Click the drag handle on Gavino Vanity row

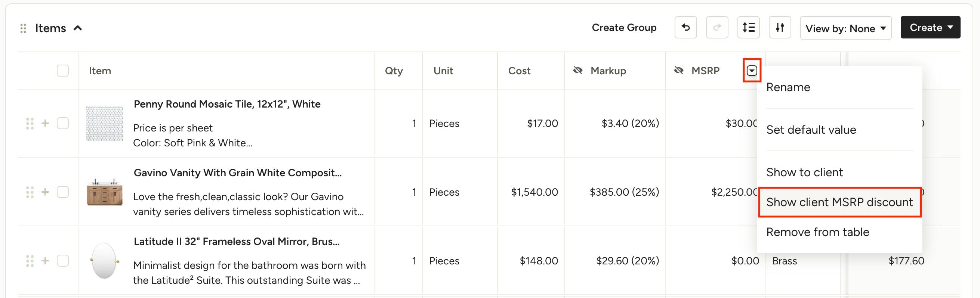[x=30, y=192]
